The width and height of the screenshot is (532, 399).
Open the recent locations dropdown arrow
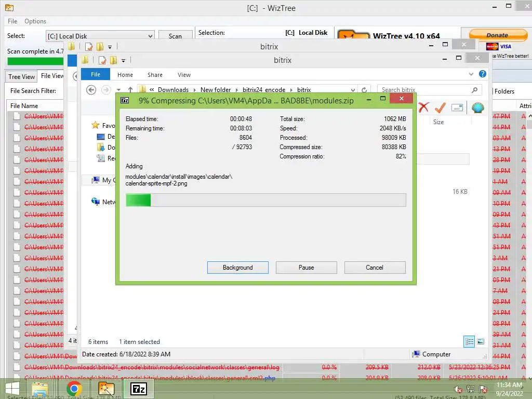[118, 90]
